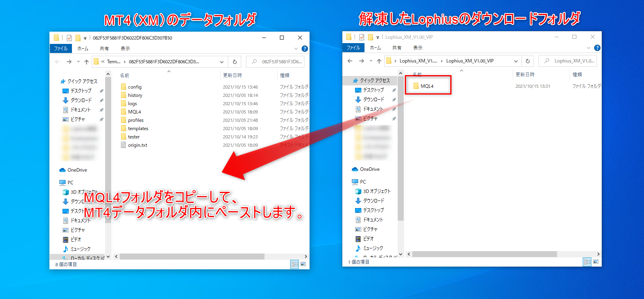This screenshot has width=644, height=299.
Task: Click back arrow in right Explorer window
Action: pos(350,61)
